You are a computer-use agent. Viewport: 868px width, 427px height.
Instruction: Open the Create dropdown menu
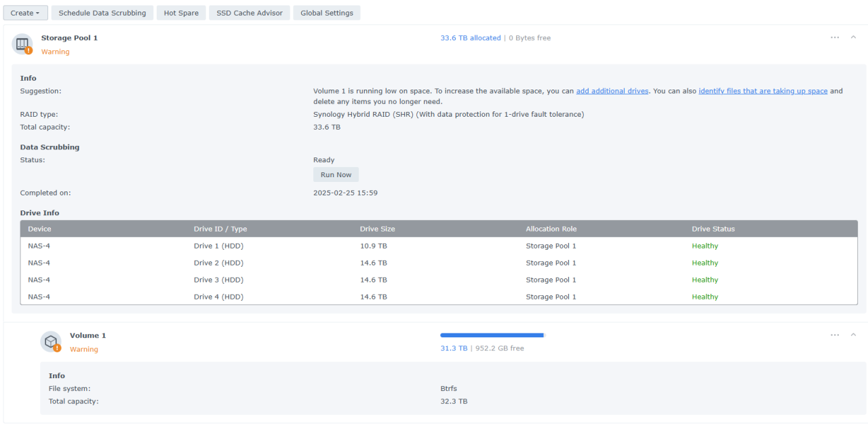[26, 13]
